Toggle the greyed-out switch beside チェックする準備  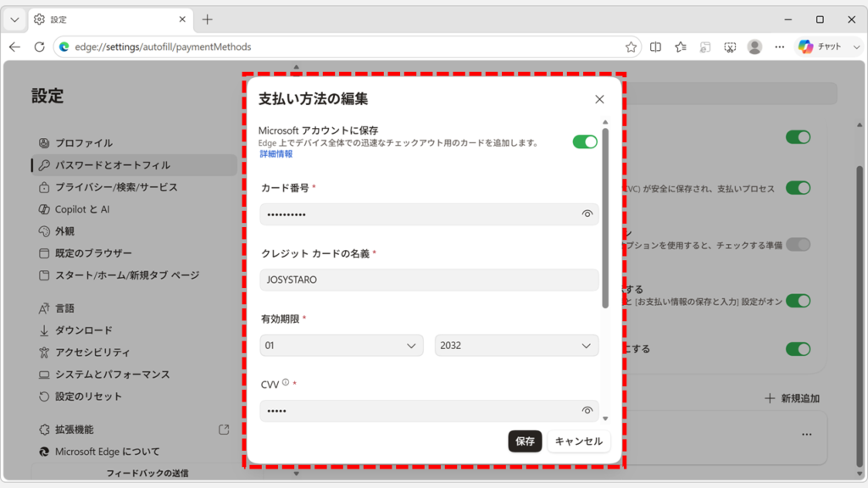point(798,245)
